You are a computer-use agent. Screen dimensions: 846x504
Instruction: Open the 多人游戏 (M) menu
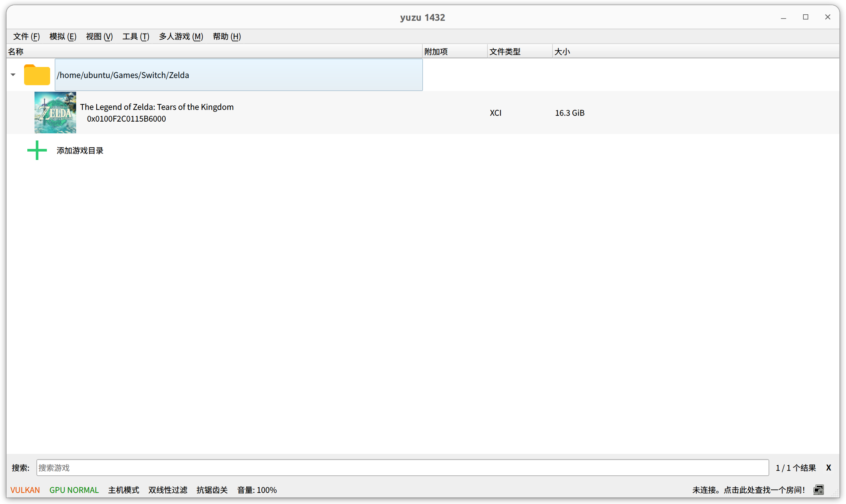tap(181, 36)
